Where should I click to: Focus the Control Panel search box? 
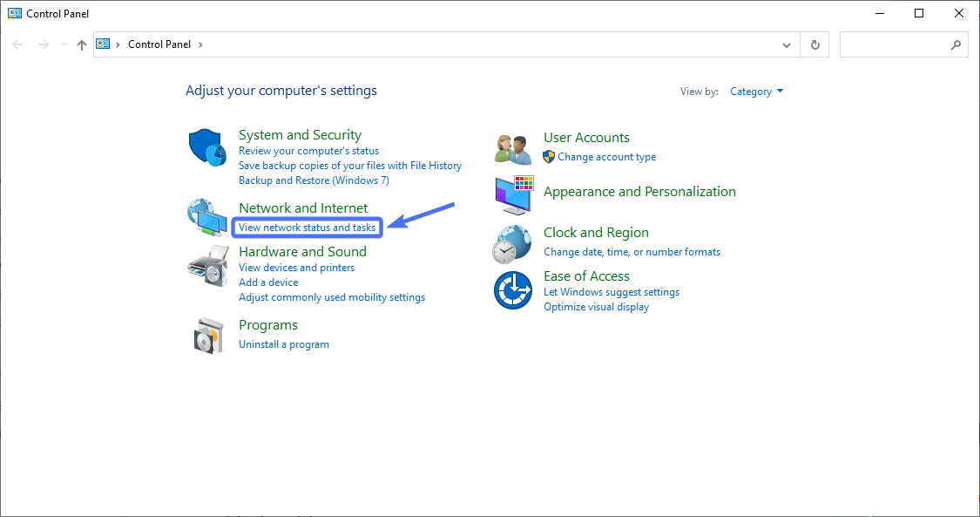pyautogui.click(x=903, y=45)
